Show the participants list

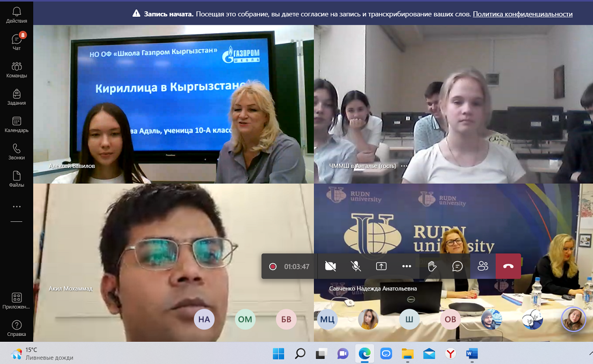coord(483,266)
